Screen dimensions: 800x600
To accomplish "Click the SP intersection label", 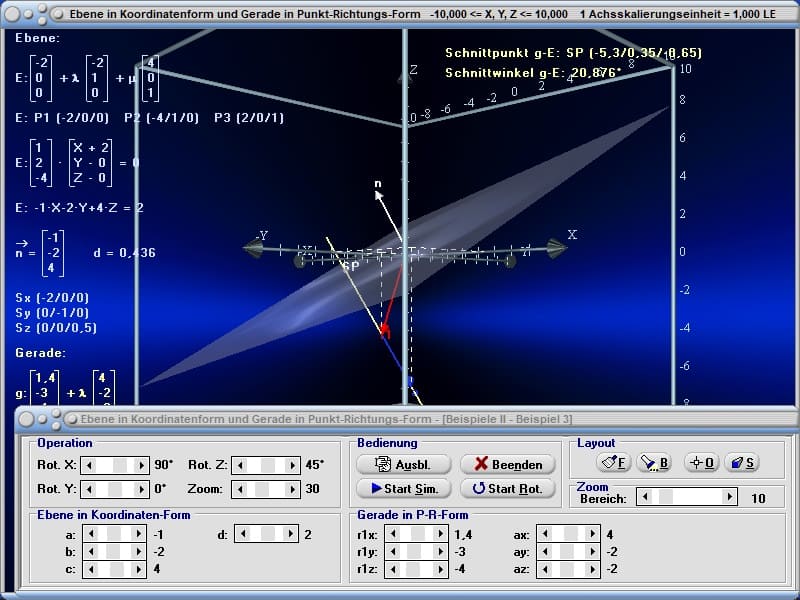I will tap(351, 266).
